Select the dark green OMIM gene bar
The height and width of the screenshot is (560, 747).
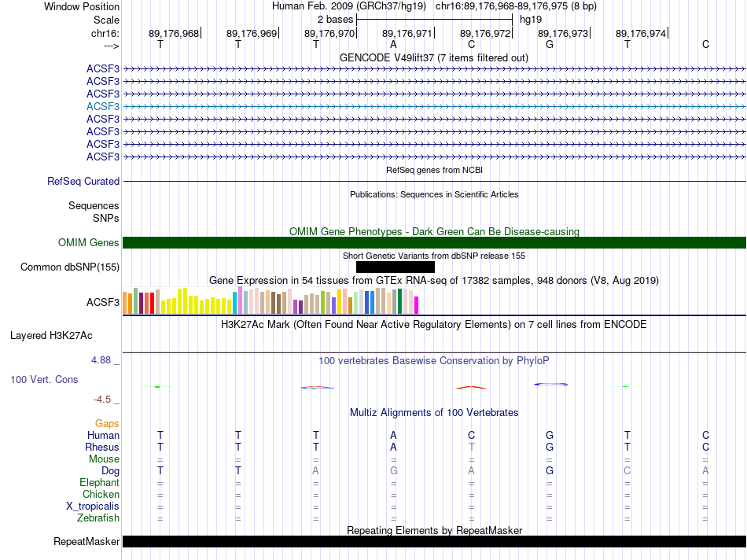[x=434, y=243]
